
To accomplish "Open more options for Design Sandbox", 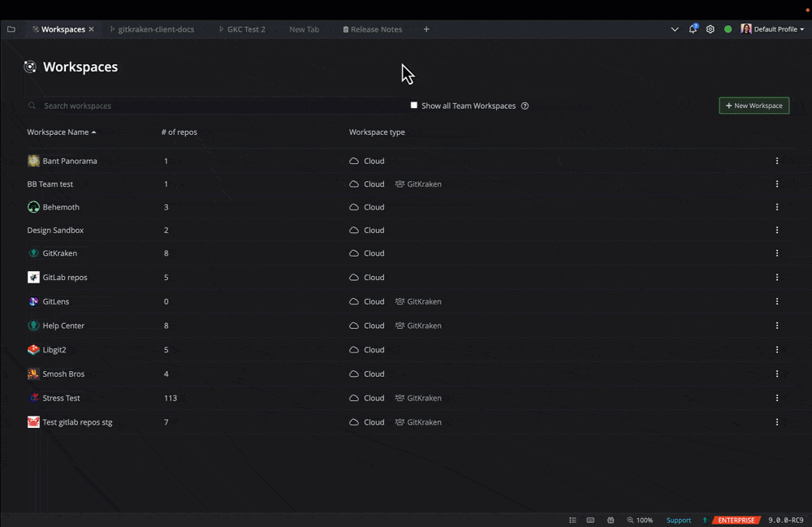I will coord(777,230).
